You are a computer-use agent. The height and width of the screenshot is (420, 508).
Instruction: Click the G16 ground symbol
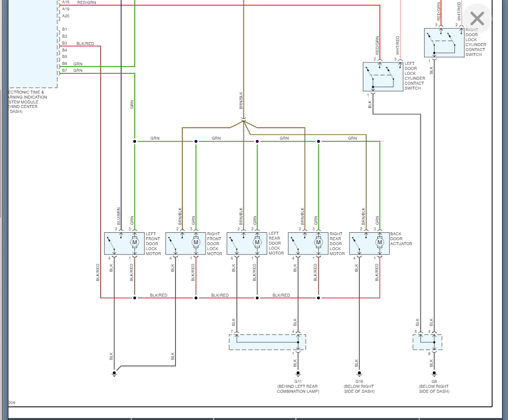359,374
